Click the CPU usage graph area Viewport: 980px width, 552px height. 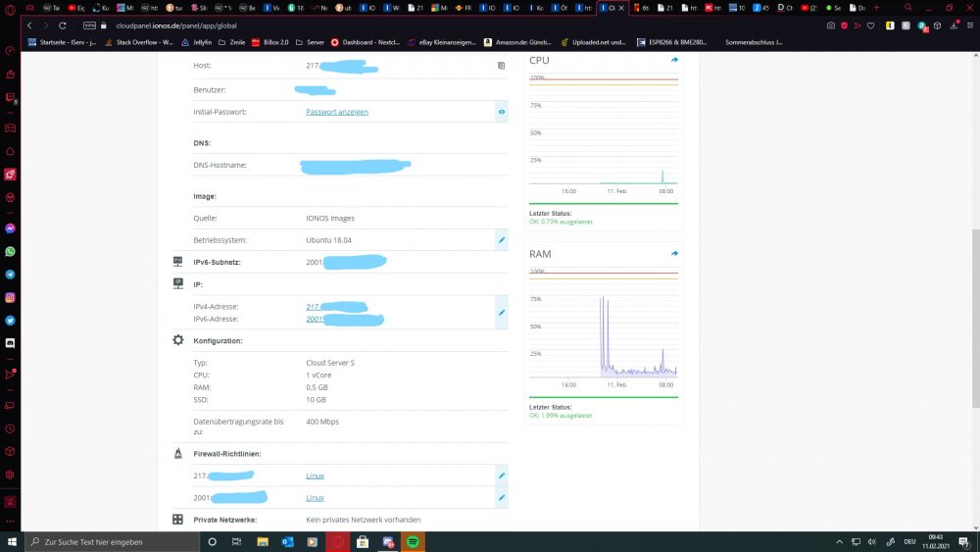click(604, 130)
